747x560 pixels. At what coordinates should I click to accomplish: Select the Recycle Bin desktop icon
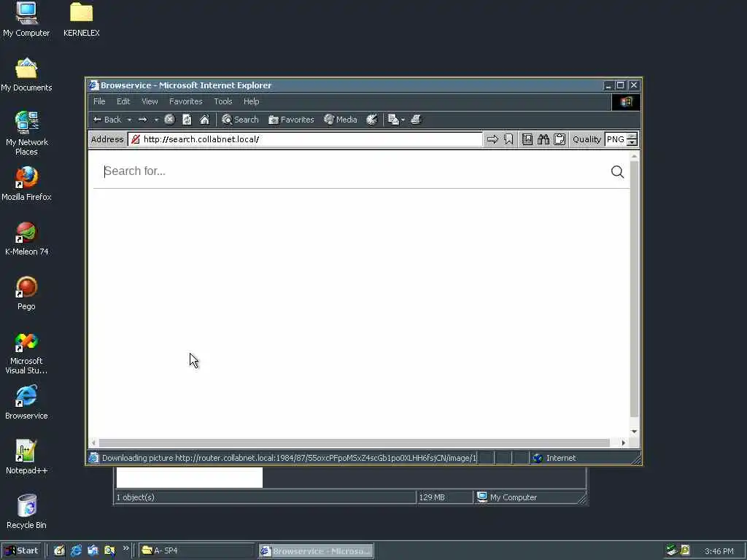pos(26,512)
